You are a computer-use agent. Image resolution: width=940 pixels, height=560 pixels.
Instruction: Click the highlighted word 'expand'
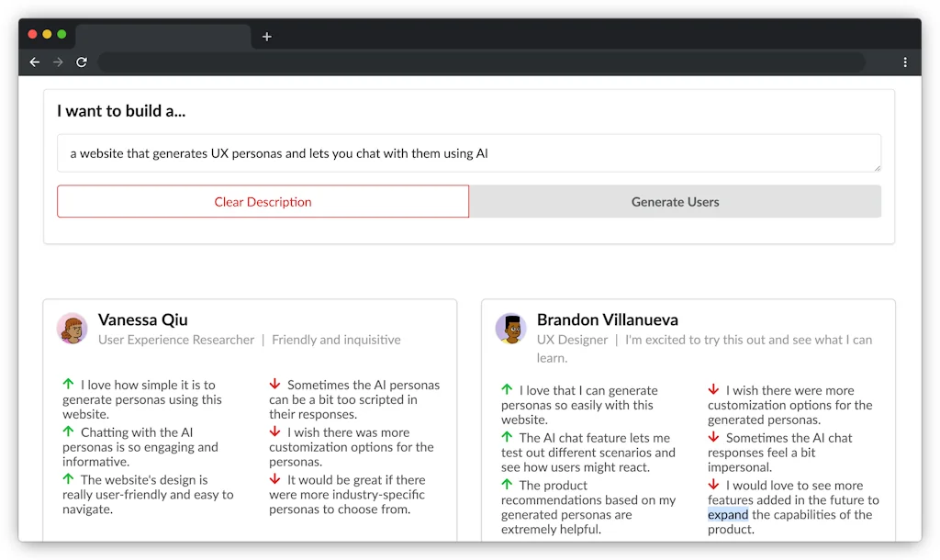tap(728, 515)
